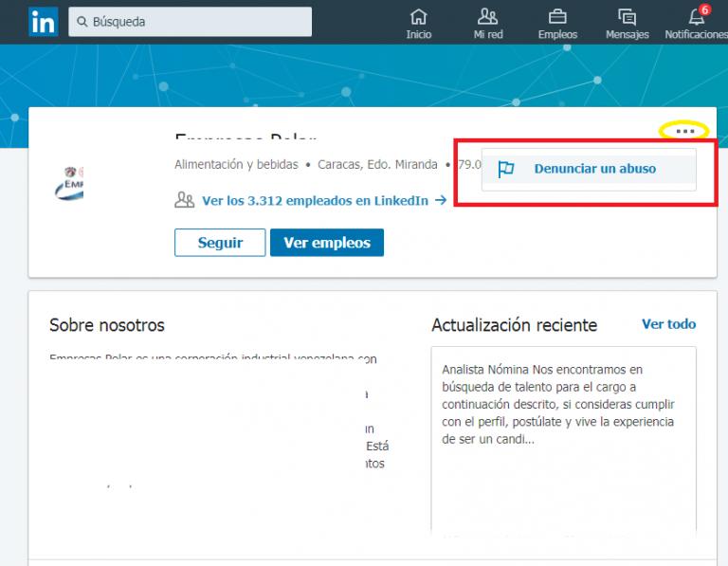The width and height of the screenshot is (728, 566).
Task: Click the Ver todo link
Action: (668, 324)
